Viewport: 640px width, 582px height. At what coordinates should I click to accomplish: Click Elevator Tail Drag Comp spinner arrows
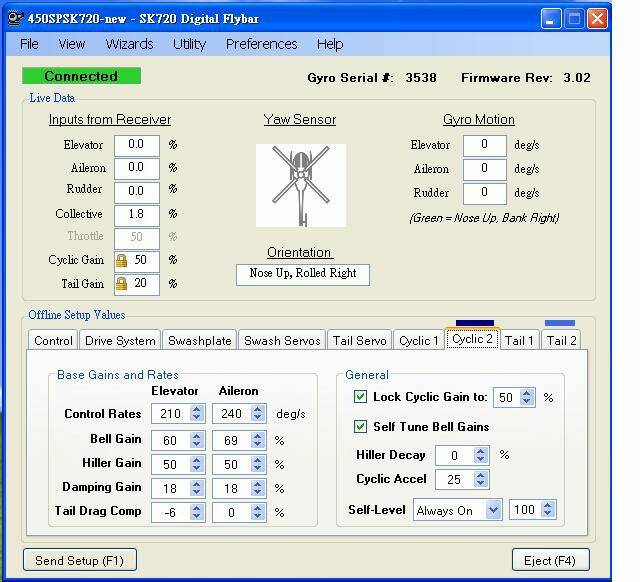197,512
